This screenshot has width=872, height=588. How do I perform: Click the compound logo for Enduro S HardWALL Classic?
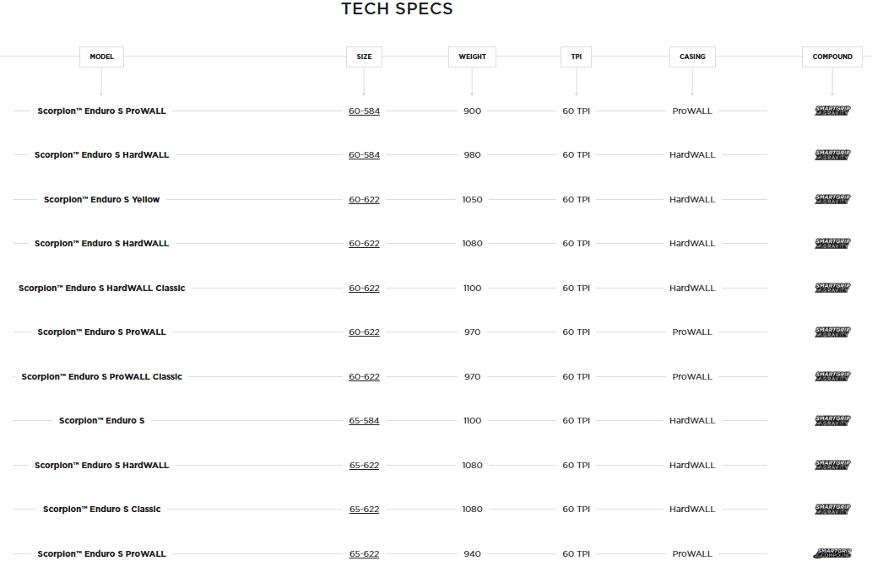click(832, 289)
